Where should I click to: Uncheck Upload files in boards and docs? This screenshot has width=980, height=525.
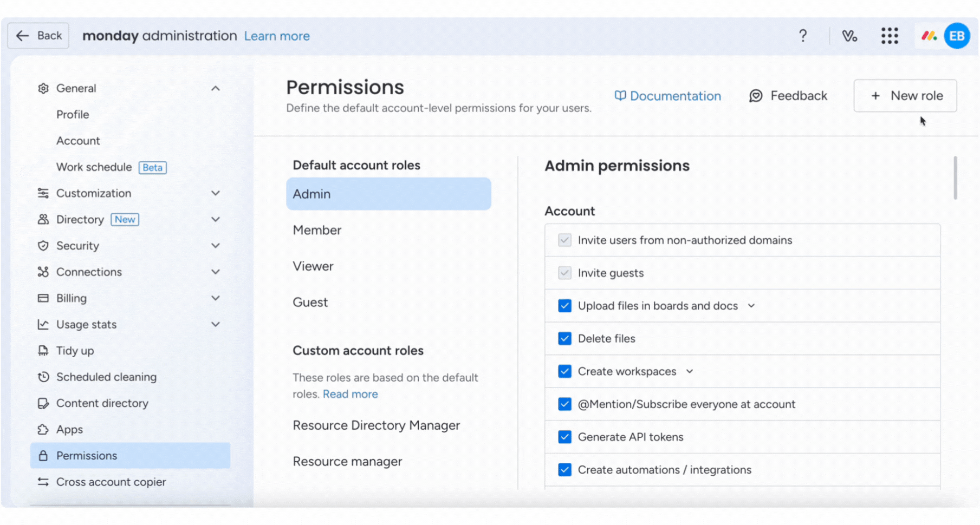pyautogui.click(x=564, y=306)
